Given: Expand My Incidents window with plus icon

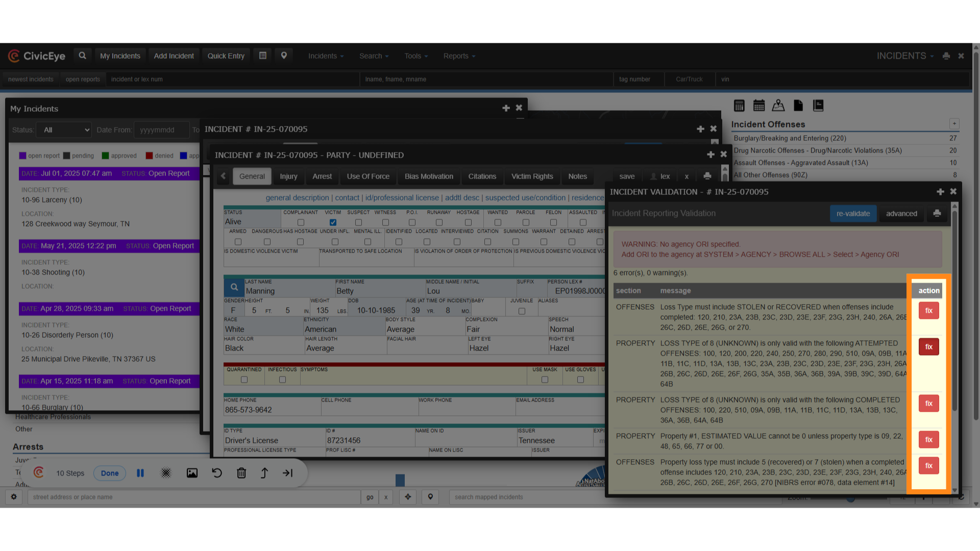Looking at the screenshot, I should point(506,108).
